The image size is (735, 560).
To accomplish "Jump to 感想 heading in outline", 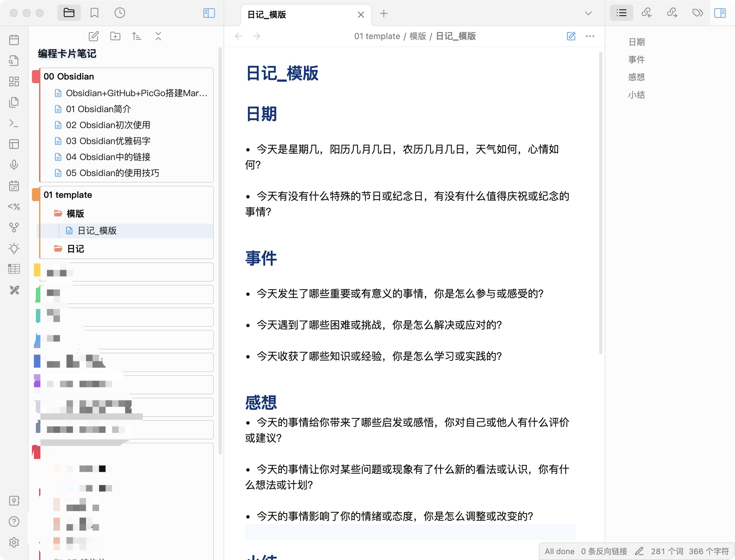I will [636, 77].
